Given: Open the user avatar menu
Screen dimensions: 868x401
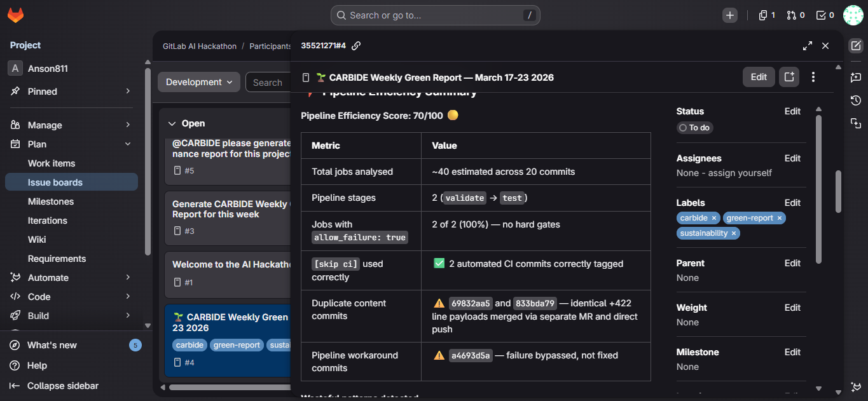Looking at the screenshot, I should pos(853,15).
